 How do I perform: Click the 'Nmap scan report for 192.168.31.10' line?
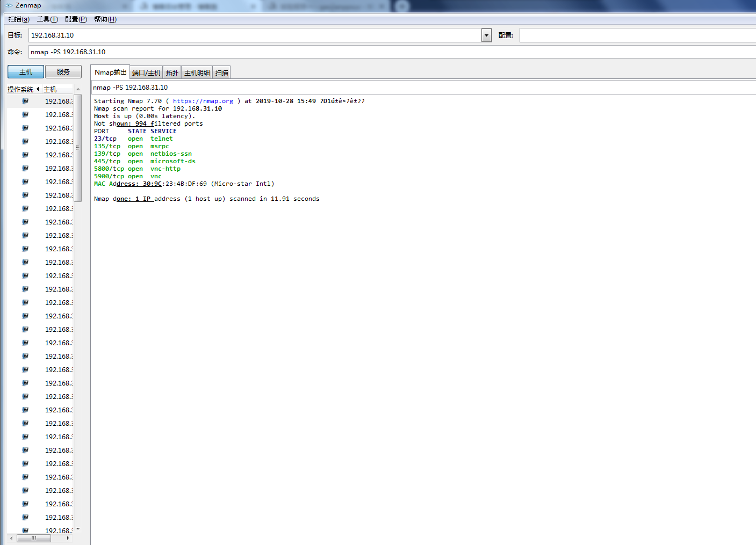[158, 108]
